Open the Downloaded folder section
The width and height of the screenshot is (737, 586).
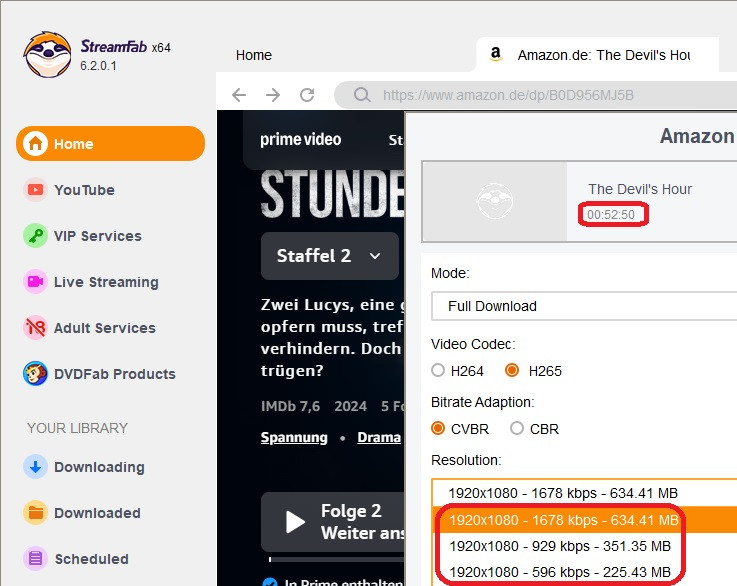pyautogui.click(x=96, y=513)
